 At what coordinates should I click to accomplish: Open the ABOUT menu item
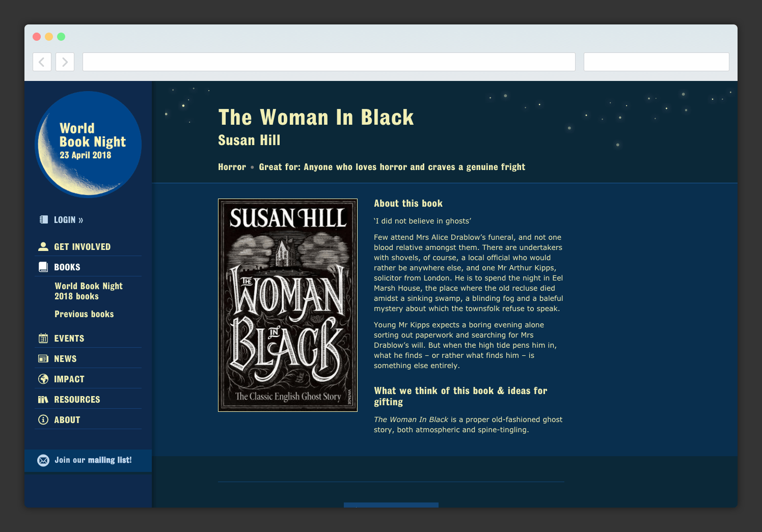point(67,420)
